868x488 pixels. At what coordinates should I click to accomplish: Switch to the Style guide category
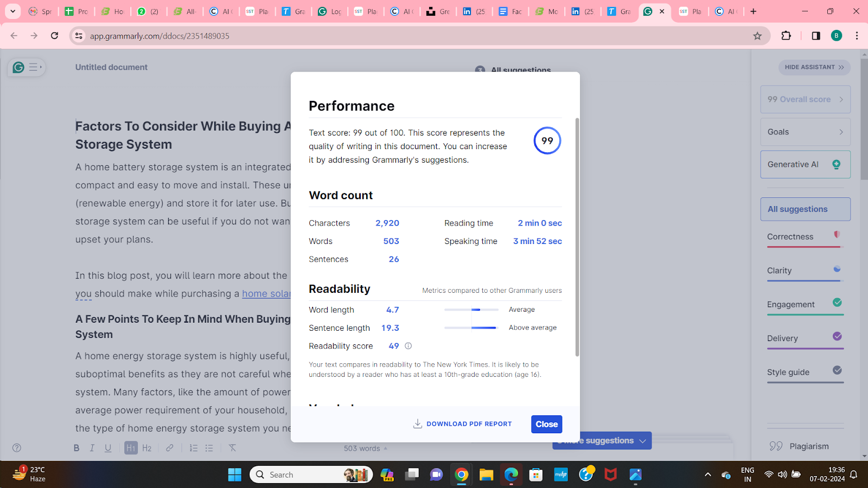pos(806,373)
